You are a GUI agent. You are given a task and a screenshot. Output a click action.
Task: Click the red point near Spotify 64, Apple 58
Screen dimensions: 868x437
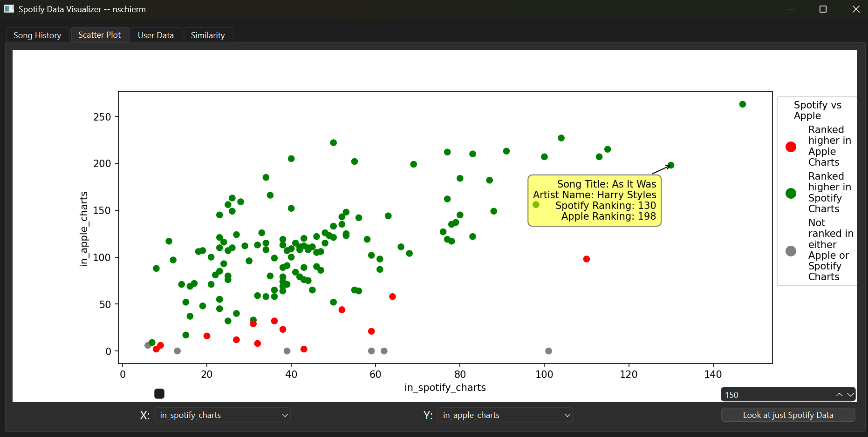coord(392,296)
